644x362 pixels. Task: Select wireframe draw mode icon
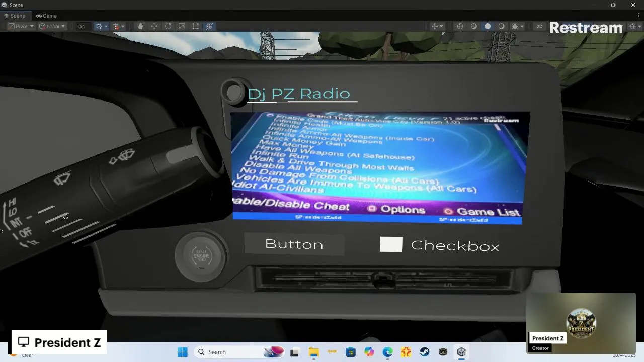point(460,26)
